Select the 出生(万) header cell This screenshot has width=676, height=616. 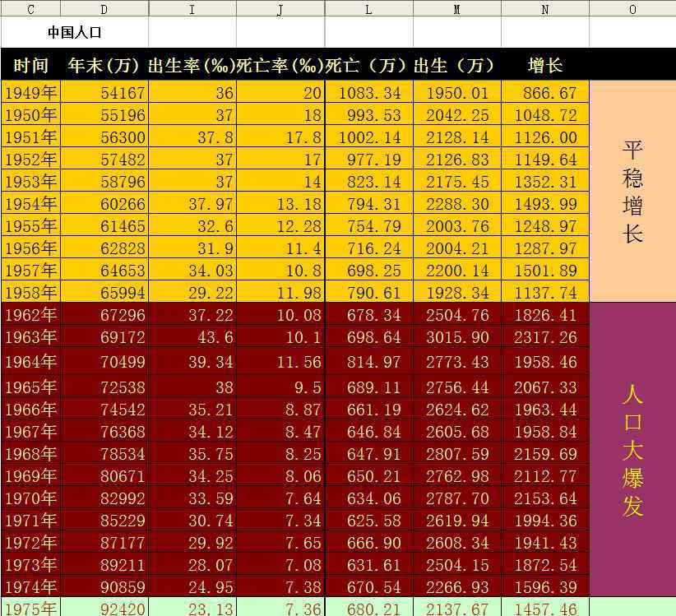click(x=457, y=66)
